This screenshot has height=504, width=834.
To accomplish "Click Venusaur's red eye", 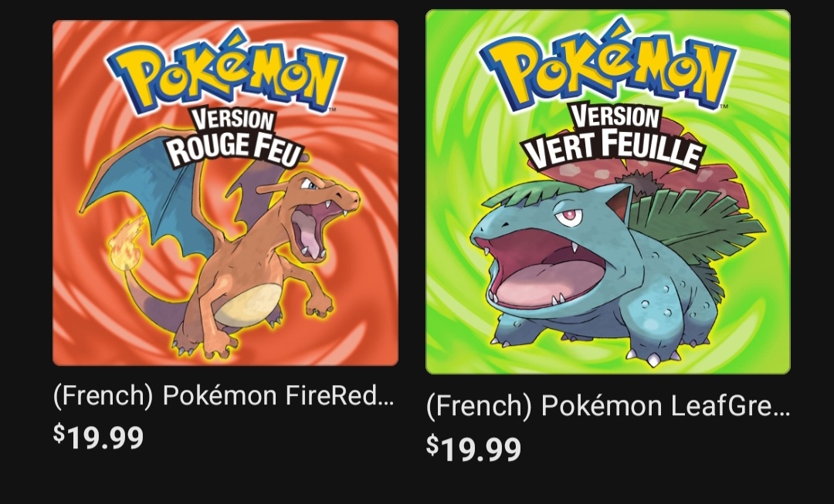I will click(570, 215).
